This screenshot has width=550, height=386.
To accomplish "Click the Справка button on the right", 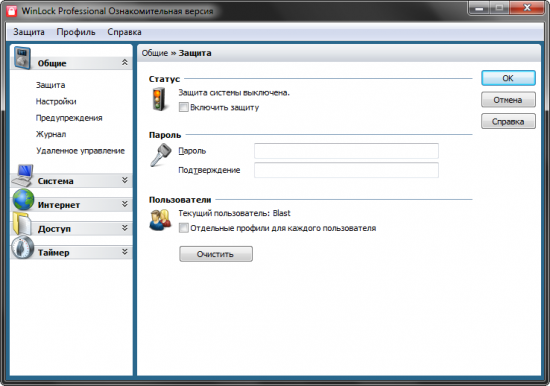I will (508, 121).
